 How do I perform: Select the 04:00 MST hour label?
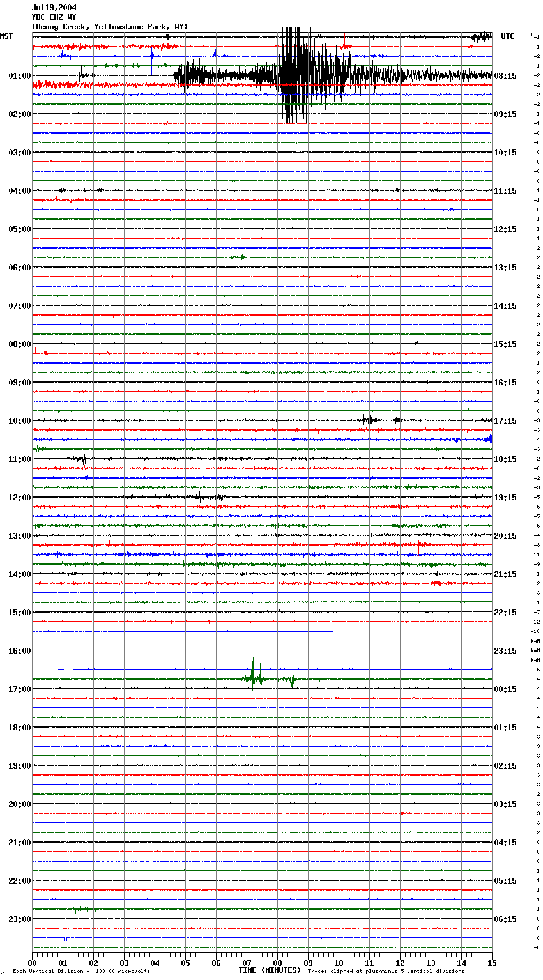[x=20, y=191]
